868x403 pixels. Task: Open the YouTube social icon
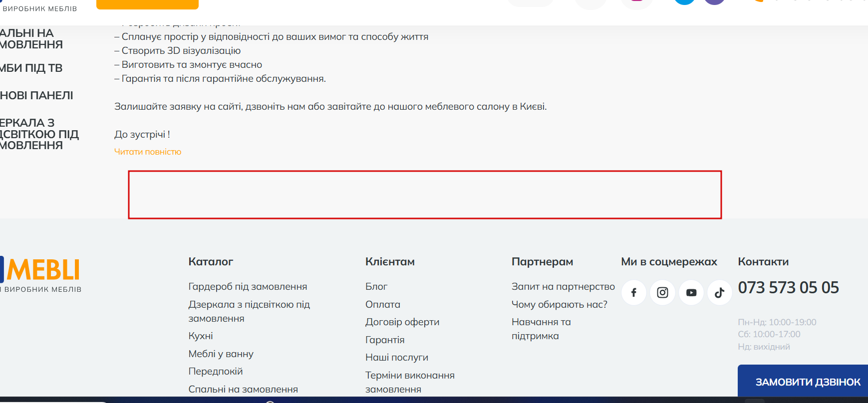[691, 293]
